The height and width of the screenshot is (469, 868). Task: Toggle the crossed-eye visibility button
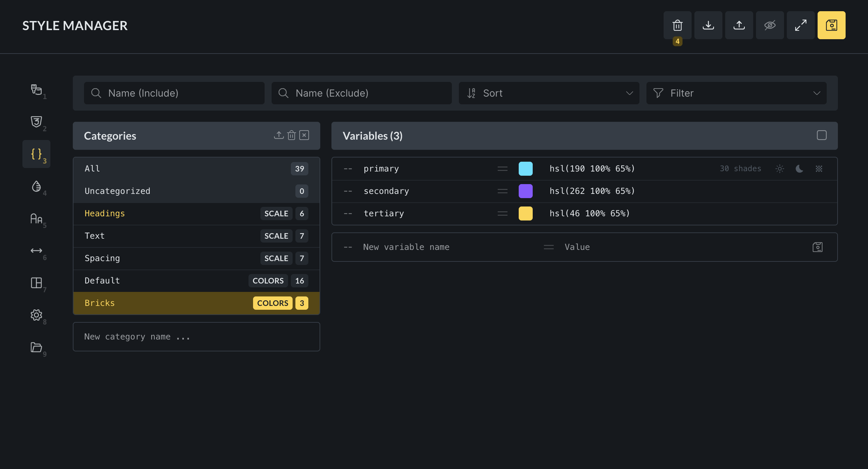tap(770, 25)
